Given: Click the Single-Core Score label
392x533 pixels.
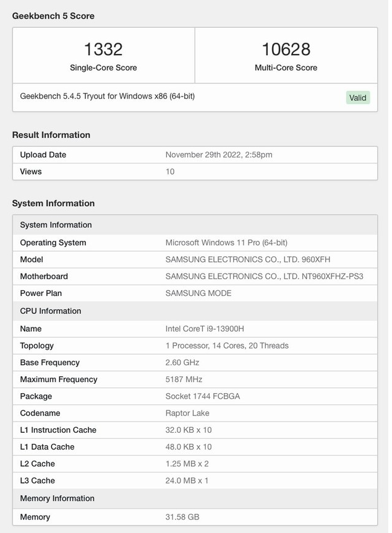Looking at the screenshot, I should pyautogui.click(x=103, y=67).
